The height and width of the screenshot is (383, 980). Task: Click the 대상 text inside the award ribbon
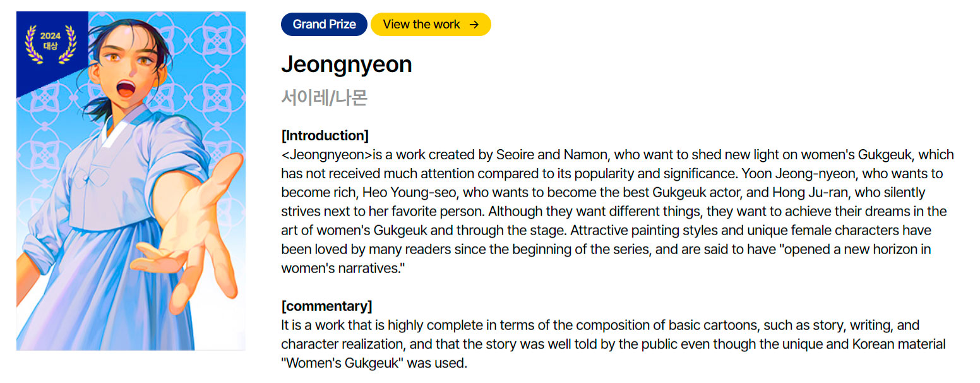click(x=51, y=47)
